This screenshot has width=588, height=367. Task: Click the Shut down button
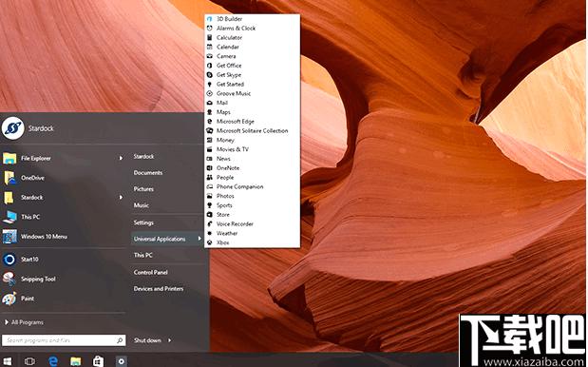click(147, 340)
